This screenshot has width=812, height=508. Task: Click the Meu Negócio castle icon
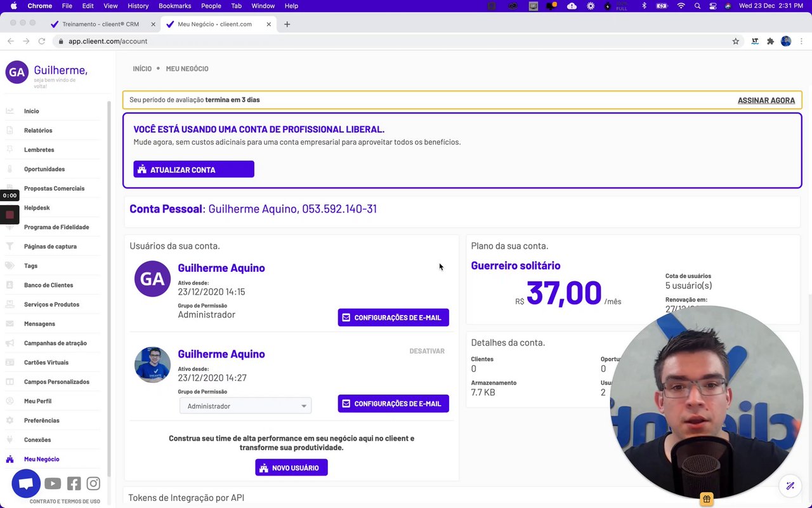pyautogui.click(x=10, y=459)
